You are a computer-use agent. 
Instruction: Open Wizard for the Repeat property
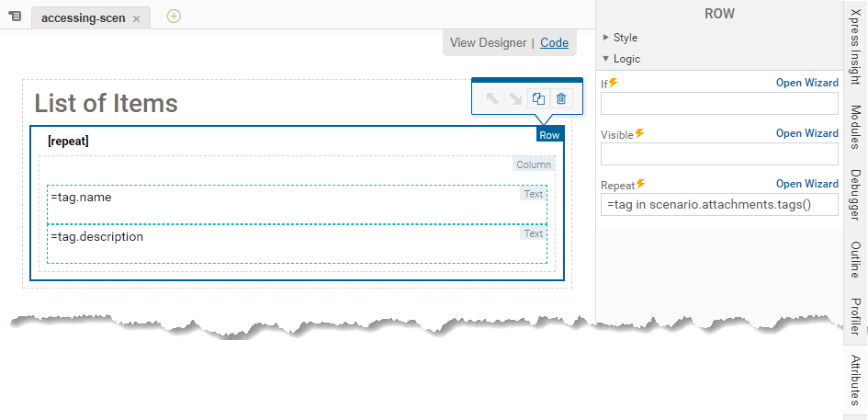806,184
